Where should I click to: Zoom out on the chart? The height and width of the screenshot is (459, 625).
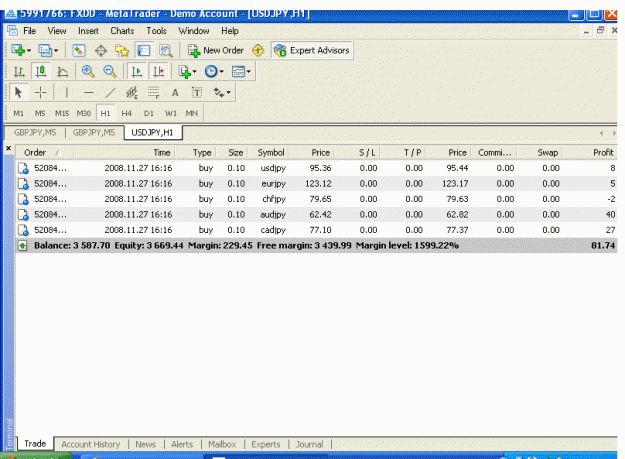click(109, 72)
